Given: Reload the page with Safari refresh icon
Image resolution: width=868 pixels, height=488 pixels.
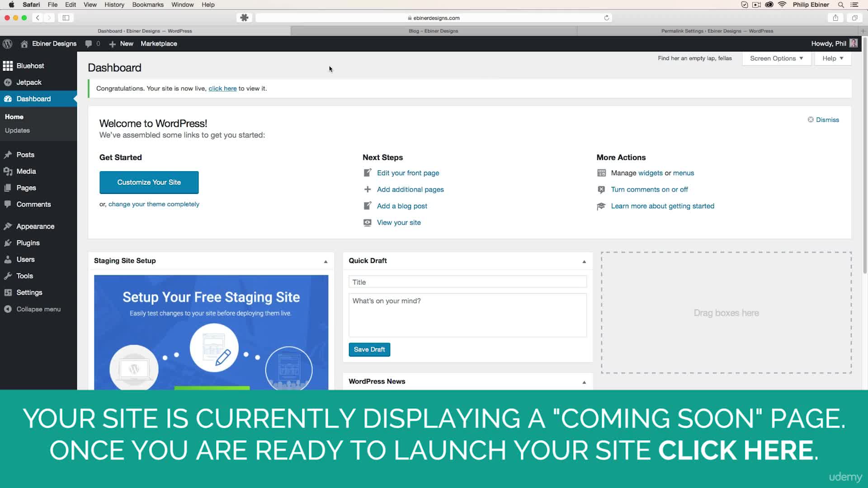Looking at the screenshot, I should click(607, 18).
